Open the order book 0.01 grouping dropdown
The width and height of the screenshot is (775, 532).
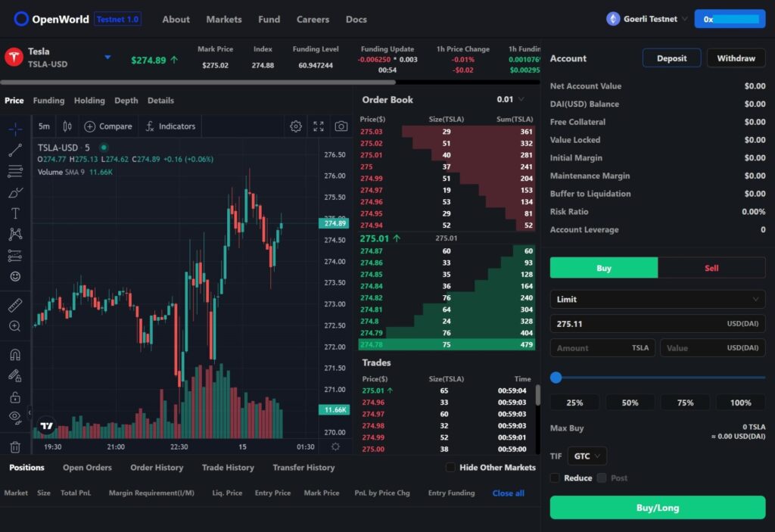pyautogui.click(x=511, y=99)
